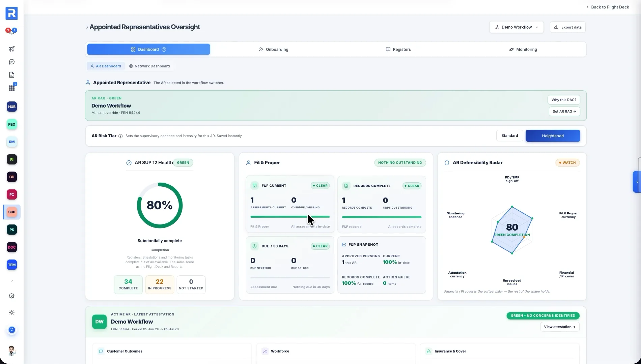
Task: Click the Dashboard help question icon
Action: coord(164,50)
